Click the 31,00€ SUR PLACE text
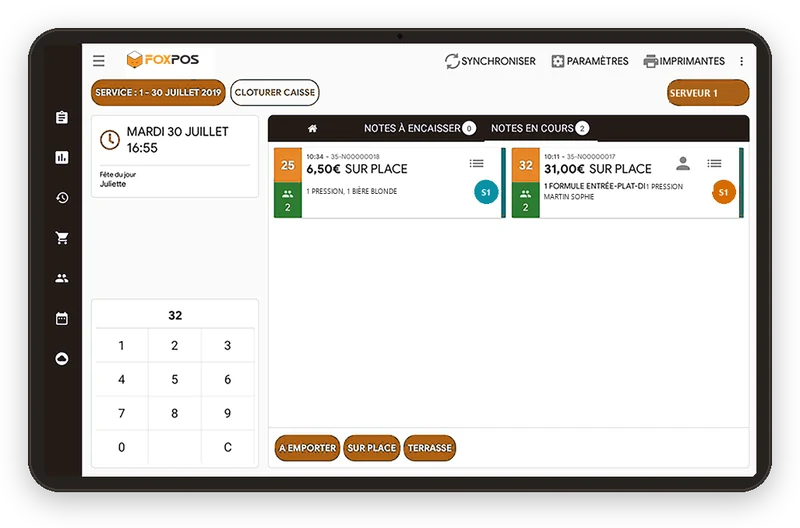800x528 pixels. (597, 169)
